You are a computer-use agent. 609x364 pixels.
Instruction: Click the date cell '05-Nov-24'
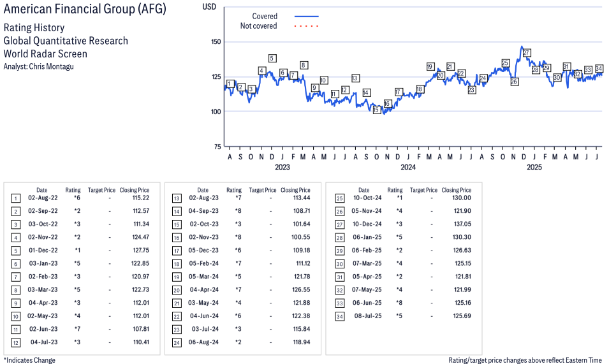(x=367, y=211)
